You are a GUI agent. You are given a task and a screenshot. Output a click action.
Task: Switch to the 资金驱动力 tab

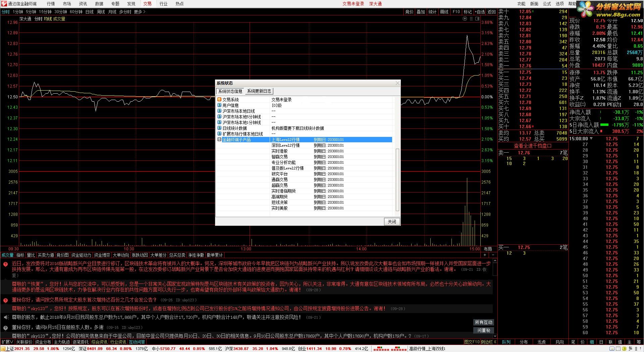tap(81, 255)
